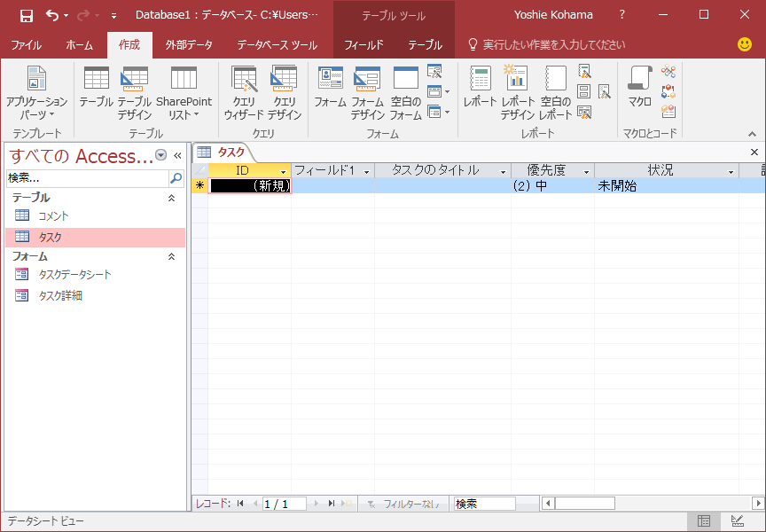This screenshot has width=766, height=532.
Task: Switch to the データベース ツール tab
Action: coord(277,45)
